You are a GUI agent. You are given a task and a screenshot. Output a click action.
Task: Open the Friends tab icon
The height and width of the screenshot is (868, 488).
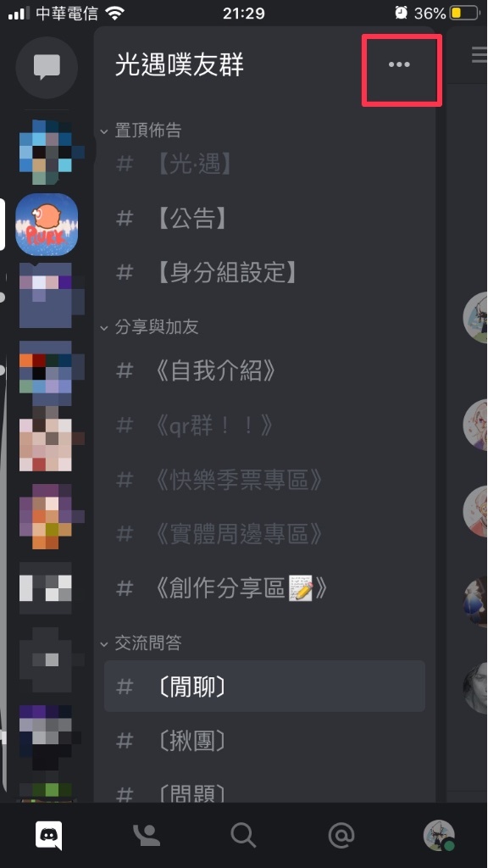coord(146,835)
